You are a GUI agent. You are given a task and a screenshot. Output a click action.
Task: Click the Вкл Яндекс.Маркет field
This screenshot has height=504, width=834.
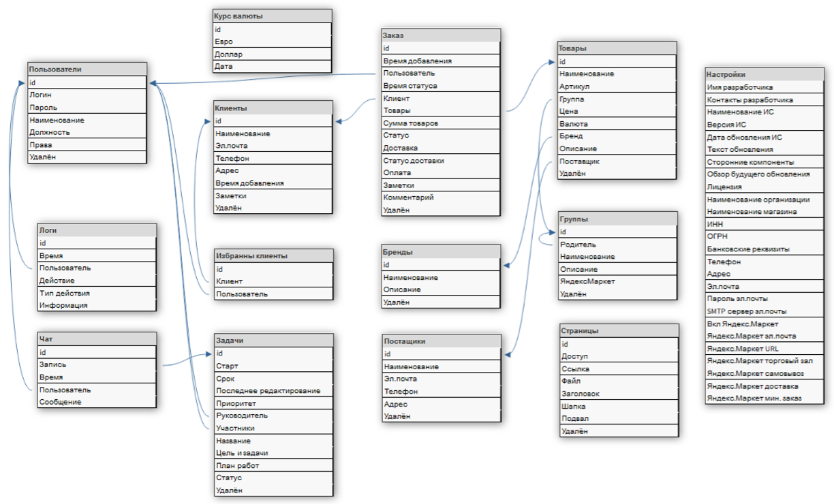point(764,324)
